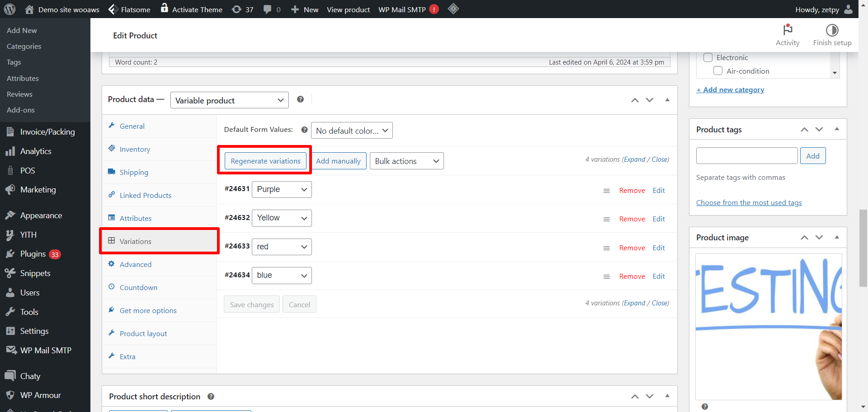
Task: Switch to the General product tab
Action: tap(159, 126)
